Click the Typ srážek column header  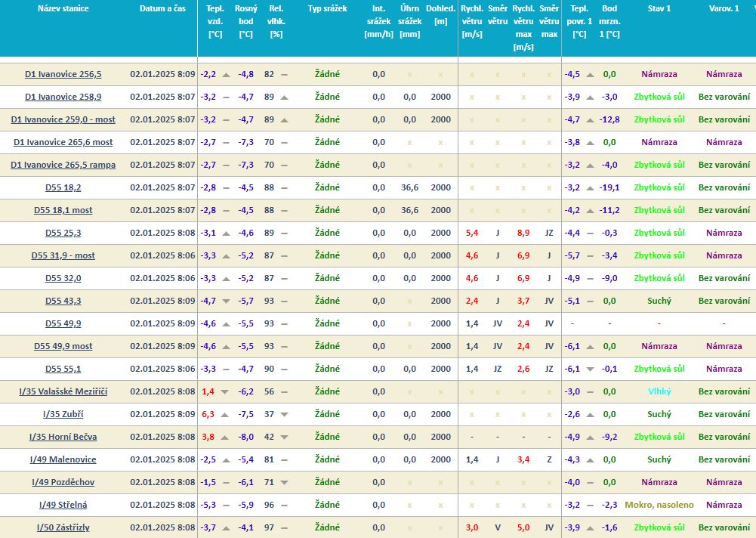click(327, 8)
